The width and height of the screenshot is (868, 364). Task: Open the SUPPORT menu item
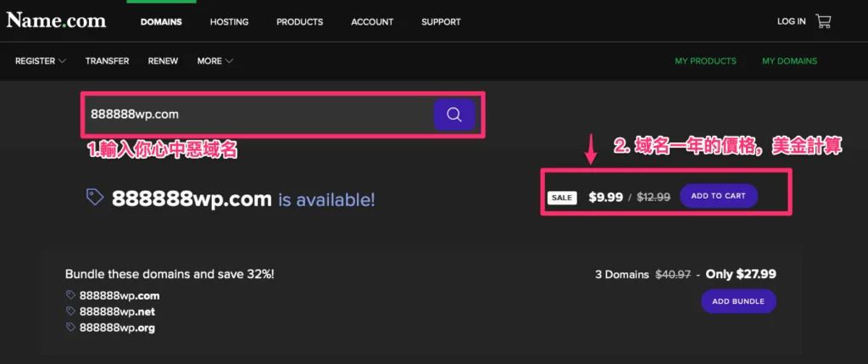tap(441, 22)
